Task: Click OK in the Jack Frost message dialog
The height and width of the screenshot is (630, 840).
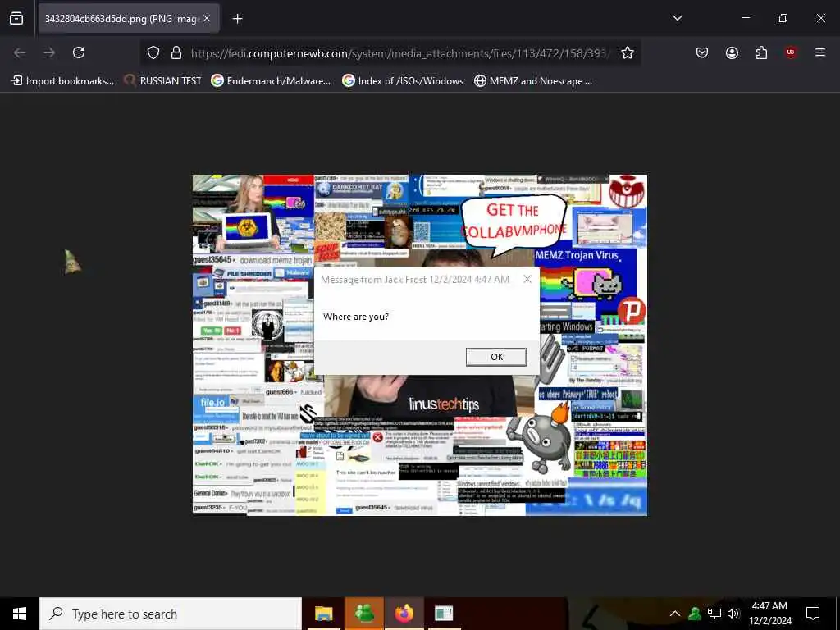Action: 496,357
